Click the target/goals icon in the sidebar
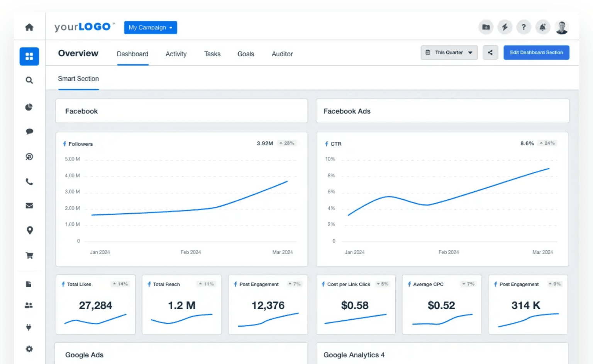The width and height of the screenshot is (593, 364). coord(29,157)
